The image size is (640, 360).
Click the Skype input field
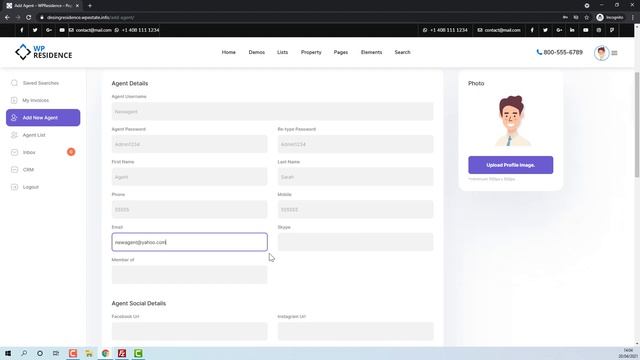pyautogui.click(x=356, y=242)
